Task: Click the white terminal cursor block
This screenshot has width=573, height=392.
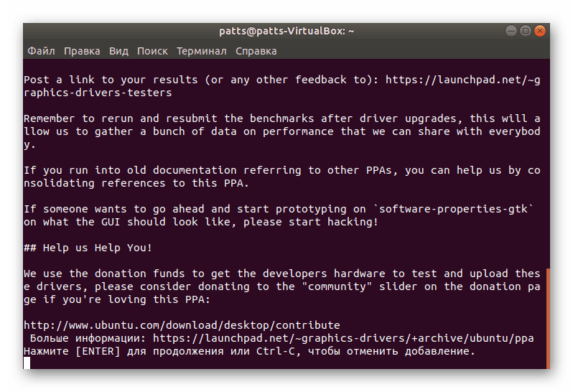Action: (x=27, y=363)
